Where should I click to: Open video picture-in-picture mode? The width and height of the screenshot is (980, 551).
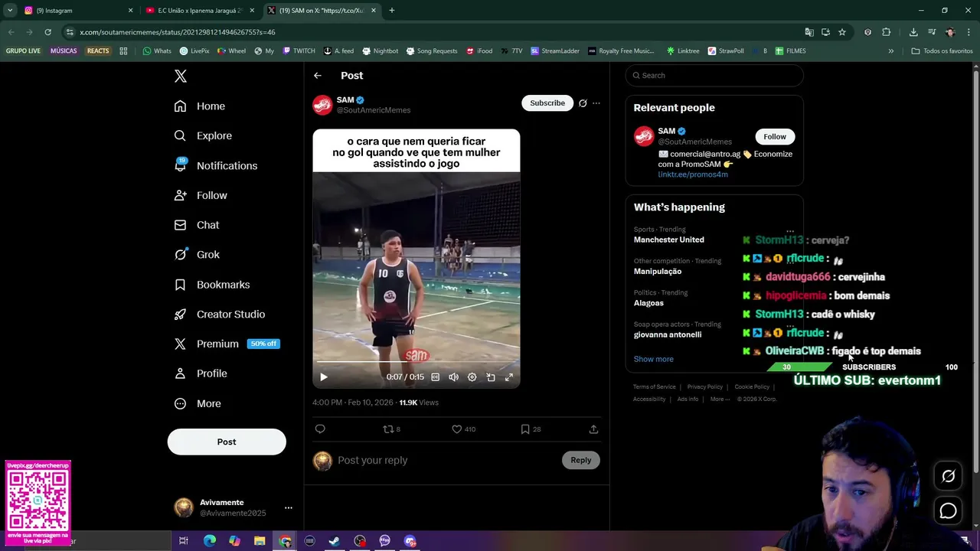[x=491, y=377]
